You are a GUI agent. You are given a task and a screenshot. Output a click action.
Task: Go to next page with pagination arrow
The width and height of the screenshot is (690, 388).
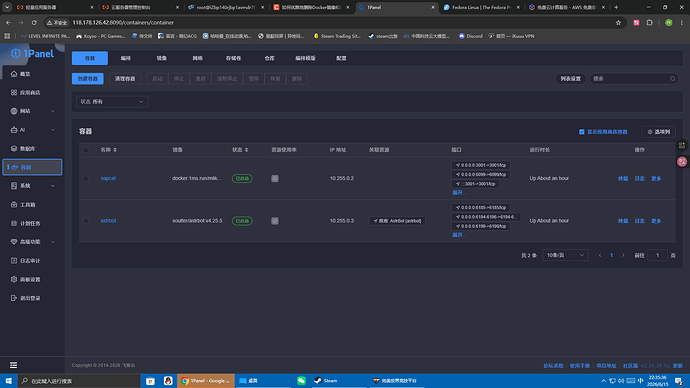pos(623,255)
